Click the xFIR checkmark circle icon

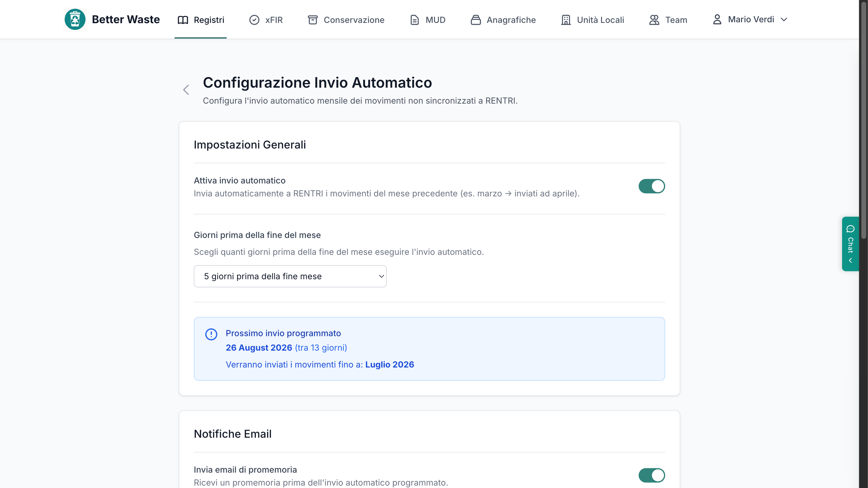pyautogui.click(x=254, y=20)
